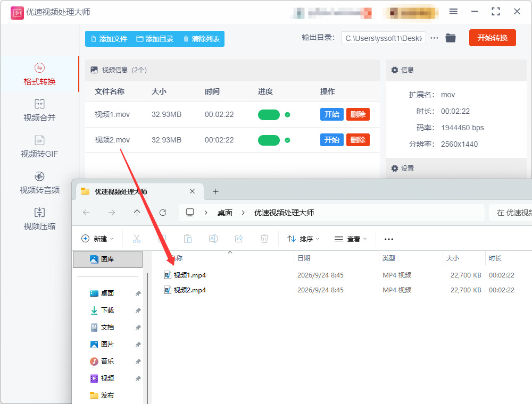The height and width of the screenshot is (404, 532).
Task: Open 视频压缩 video compression
Action: pos(39,219)
